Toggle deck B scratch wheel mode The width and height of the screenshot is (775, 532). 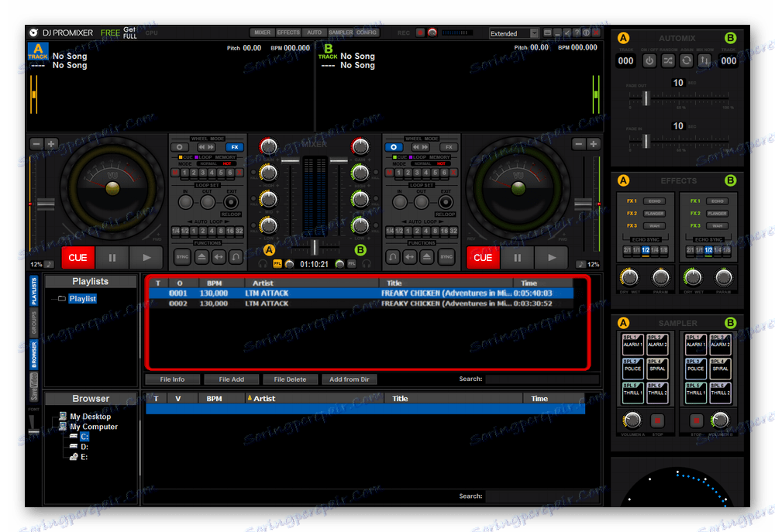394,147
